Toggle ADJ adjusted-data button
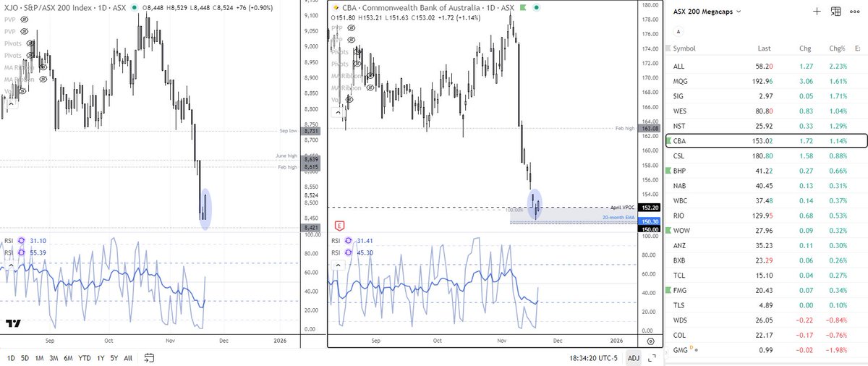868x366 pixels. coord(634,357)
